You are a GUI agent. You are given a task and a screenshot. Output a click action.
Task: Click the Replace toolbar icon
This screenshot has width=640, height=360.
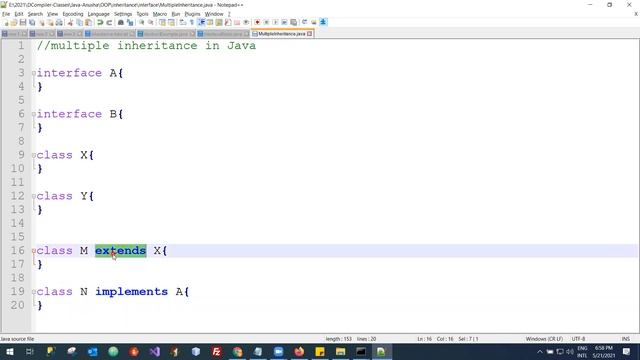point(130,22)
